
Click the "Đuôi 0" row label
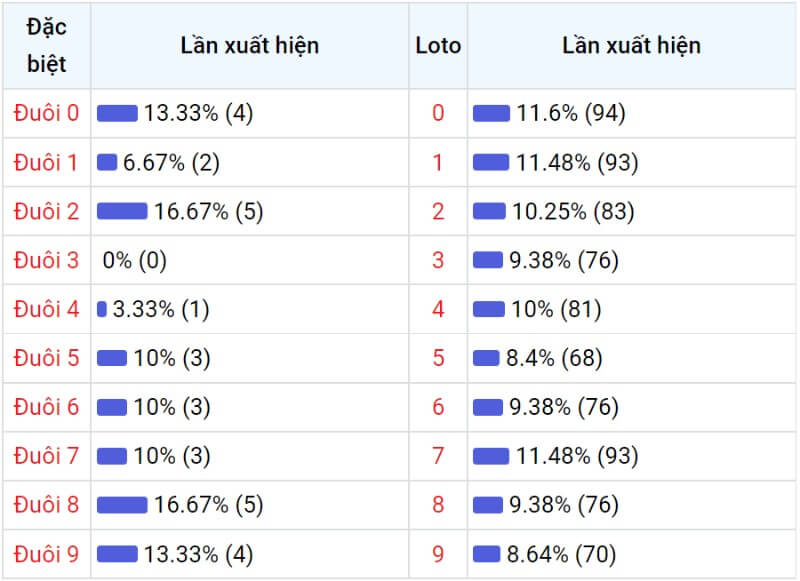click(x=46, y=113)
